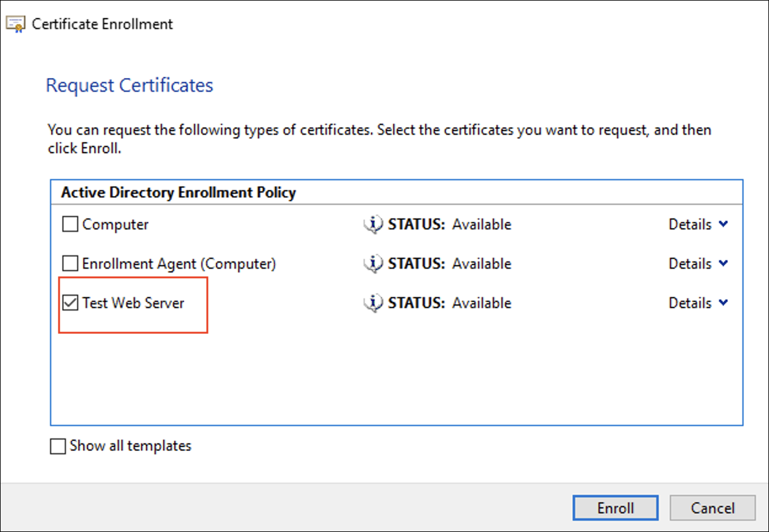Toggle the Show all templates checkbox

(x=58, y=447)
